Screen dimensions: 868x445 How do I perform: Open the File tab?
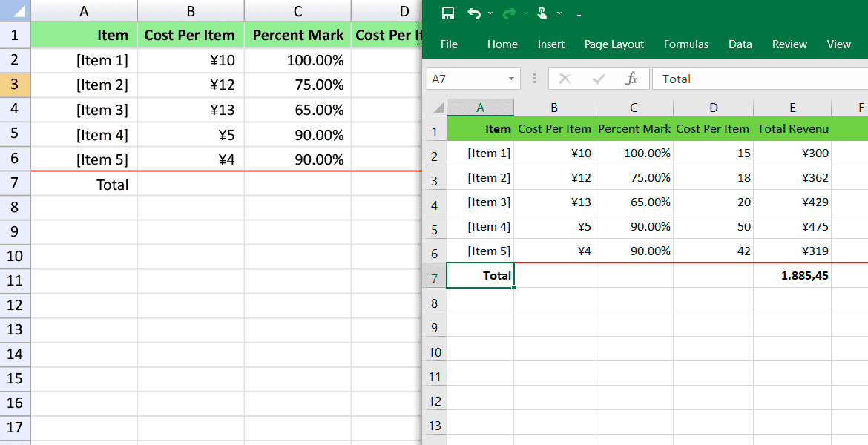449,44
